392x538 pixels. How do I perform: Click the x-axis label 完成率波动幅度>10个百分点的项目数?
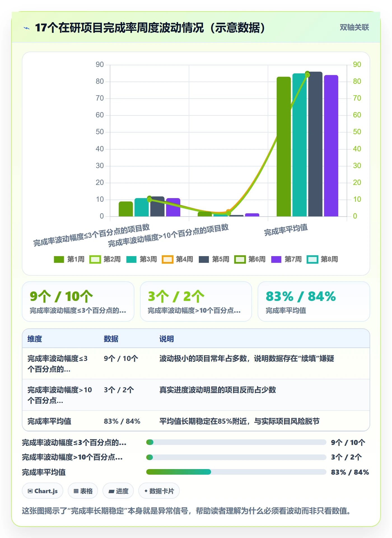click(168, 235)
